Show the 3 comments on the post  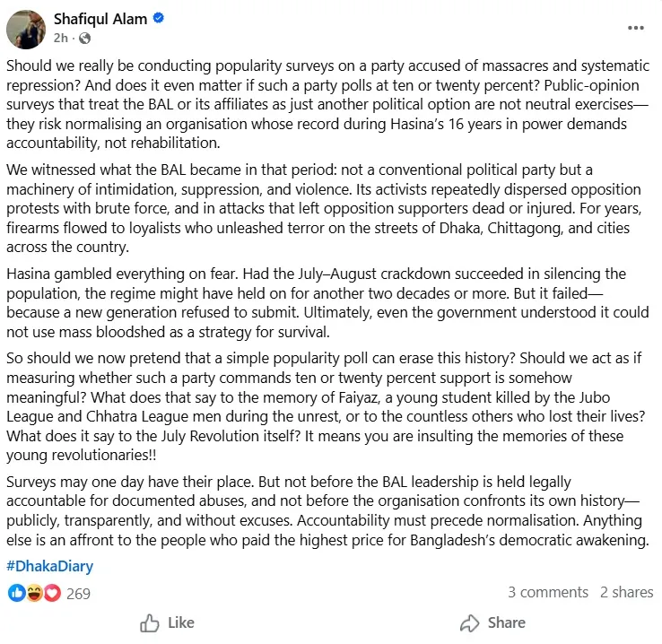547,592
